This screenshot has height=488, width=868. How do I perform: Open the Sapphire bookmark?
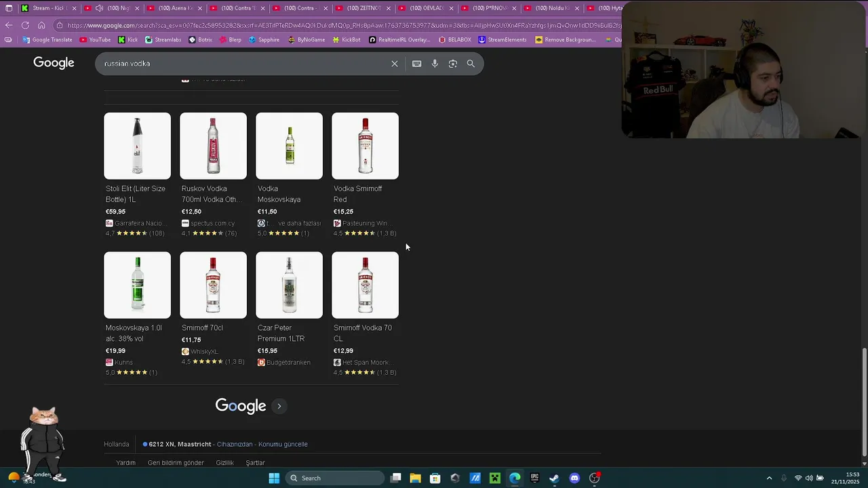point(264,39)
